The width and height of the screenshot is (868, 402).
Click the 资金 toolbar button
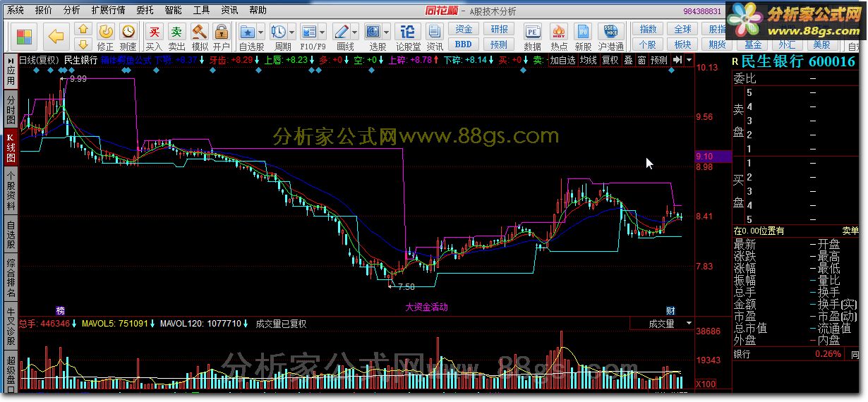pos(464,29)
